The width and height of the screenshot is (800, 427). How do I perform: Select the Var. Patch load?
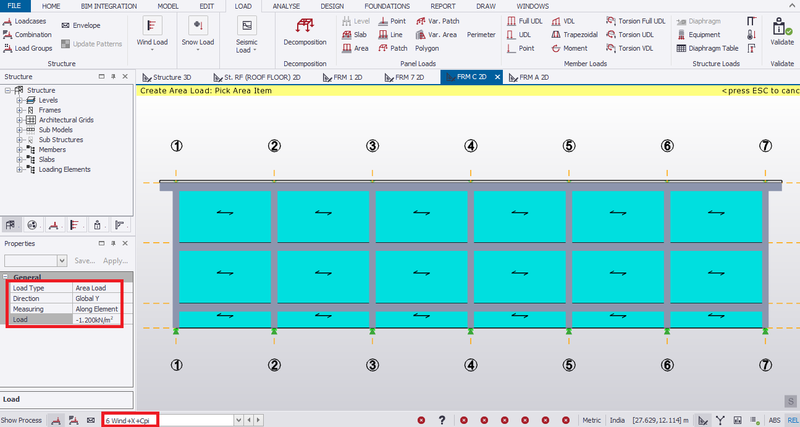pyautogui.click(x=437, y=21)
